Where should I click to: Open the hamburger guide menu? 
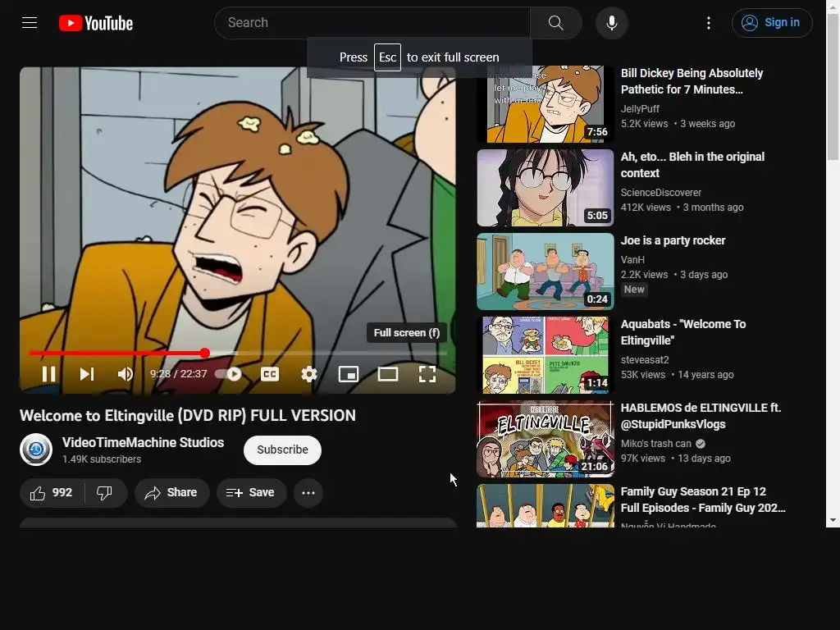(30, 22)
